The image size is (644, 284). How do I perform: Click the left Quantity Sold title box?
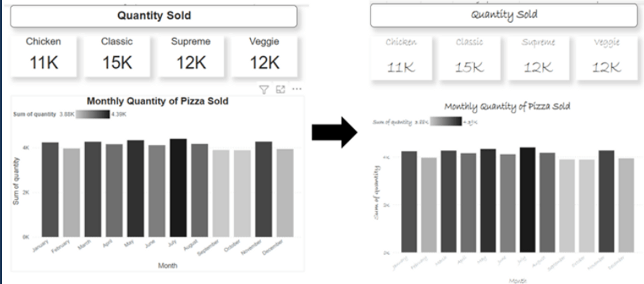(154, 16)
